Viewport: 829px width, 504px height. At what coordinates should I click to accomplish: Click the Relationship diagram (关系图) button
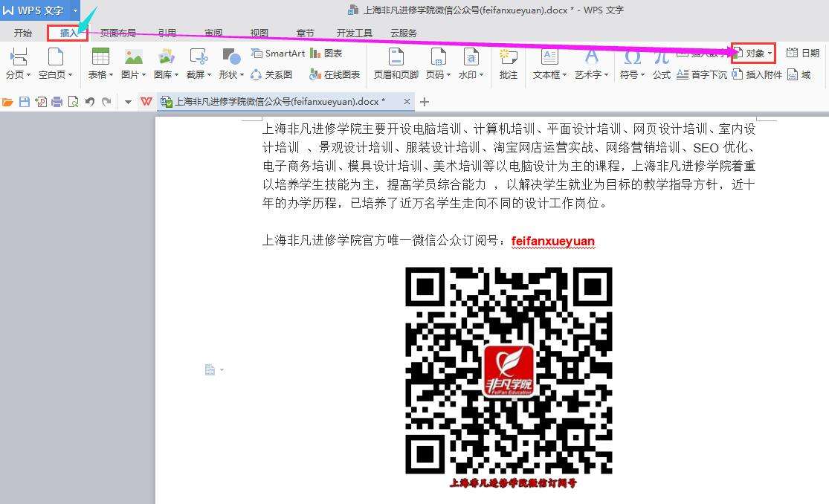pos(271,74)
